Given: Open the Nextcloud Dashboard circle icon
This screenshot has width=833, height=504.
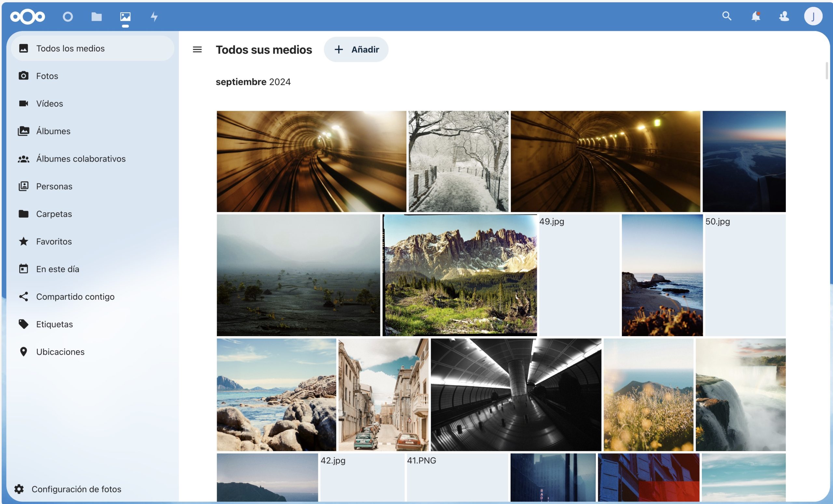Looking at the screenshot, I should click(x=68, y=17).
